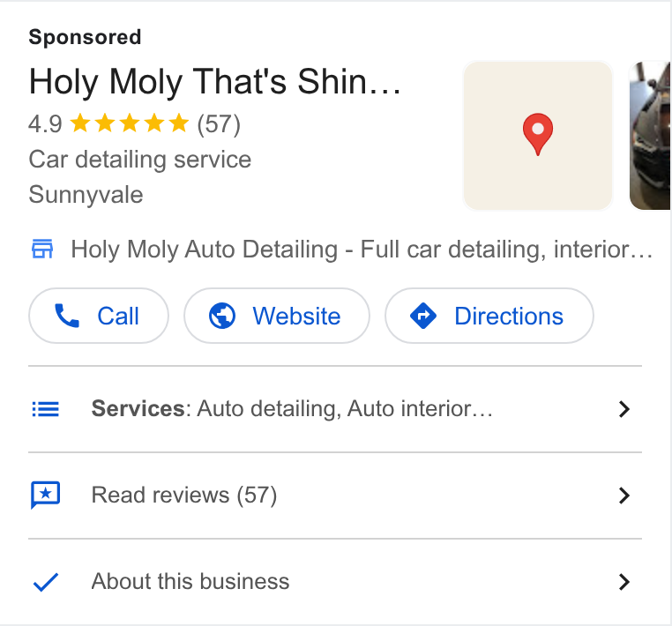Click the five gold rating stars
672x626 pixels.
129,123
